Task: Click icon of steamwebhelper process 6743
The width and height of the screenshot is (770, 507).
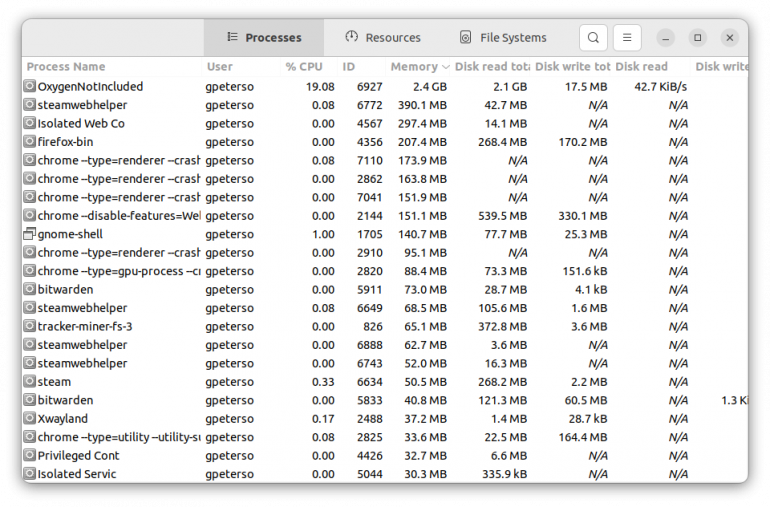Action: pos(30,363)
